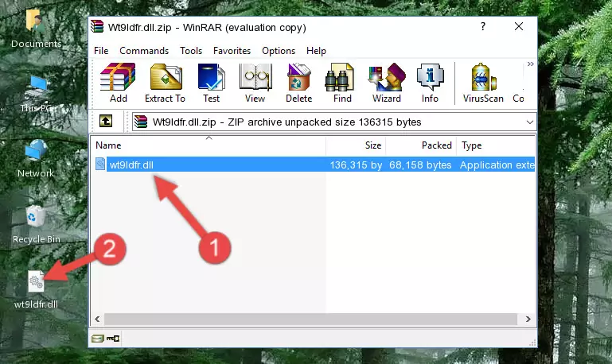This screenshot has width=612, height=364.
Task: Select the wt9ldfr.dll desktop file icon
Action: [x=36, y=290]
